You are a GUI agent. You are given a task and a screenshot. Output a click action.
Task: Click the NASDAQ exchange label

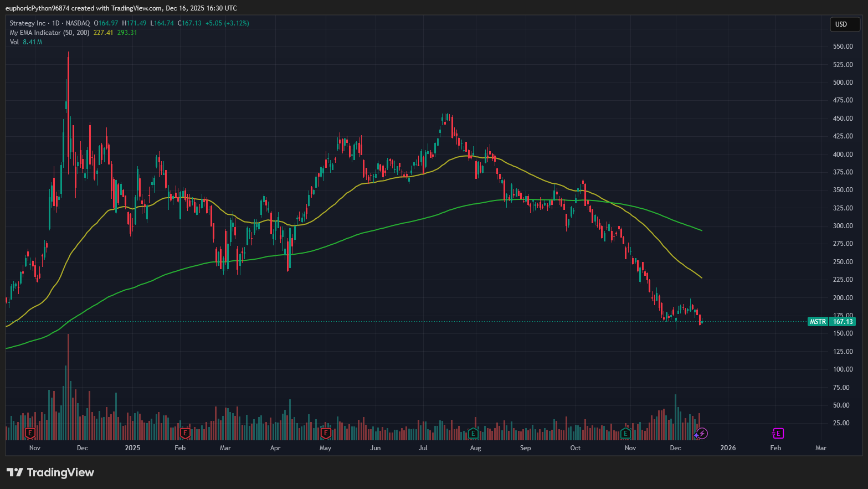click(78, 23)
